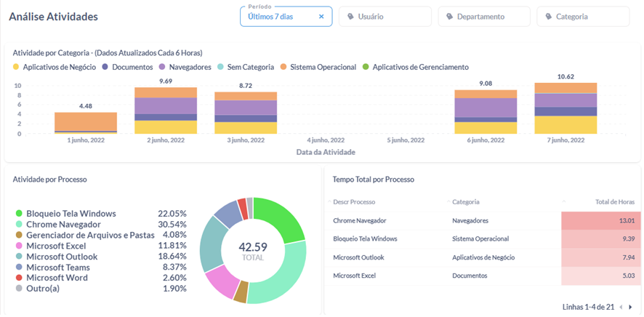
Task: Go to next page of table rows
Action: (x=630, y=307)
